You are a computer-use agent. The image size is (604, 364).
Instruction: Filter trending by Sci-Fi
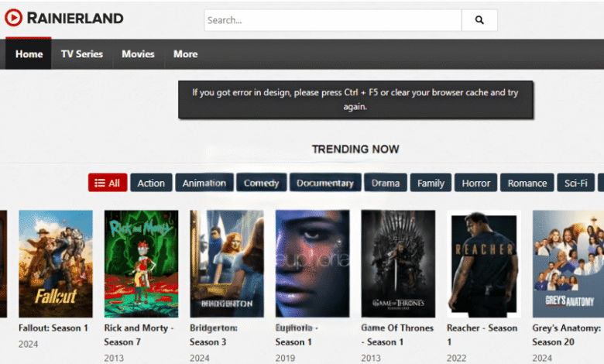point(575,183)
